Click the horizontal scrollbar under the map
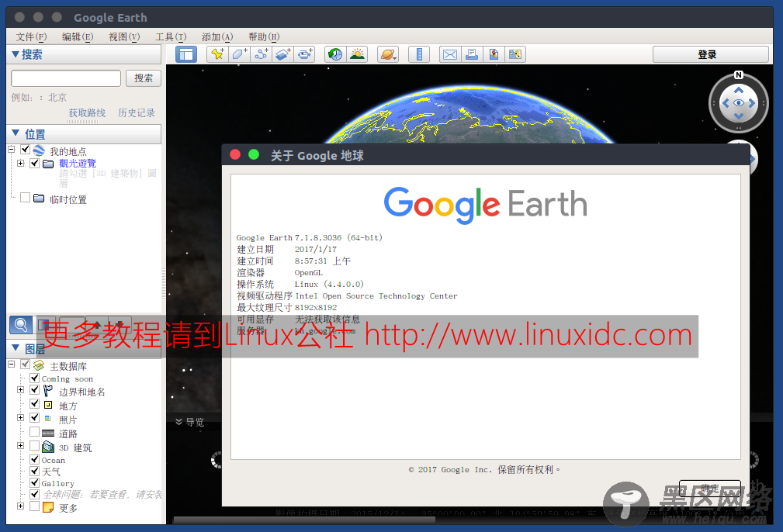Viewport: 783px width, 532px height. pos(304,520)
